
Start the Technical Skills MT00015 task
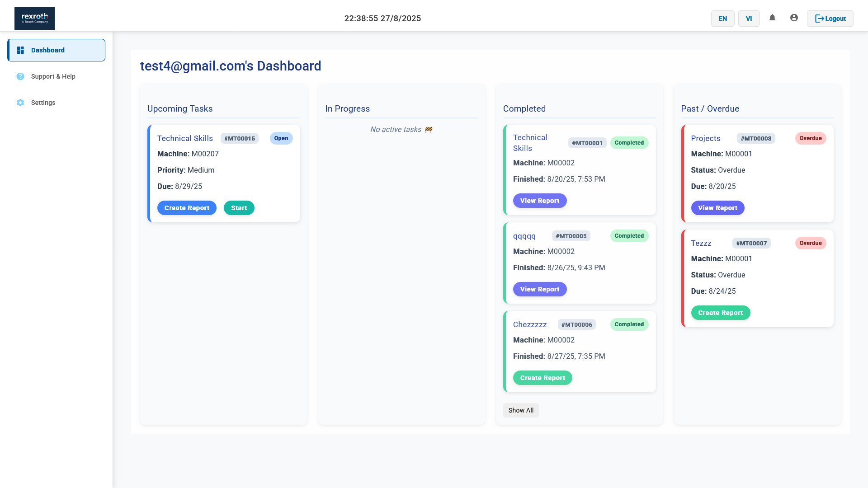(x=239, y=208)
